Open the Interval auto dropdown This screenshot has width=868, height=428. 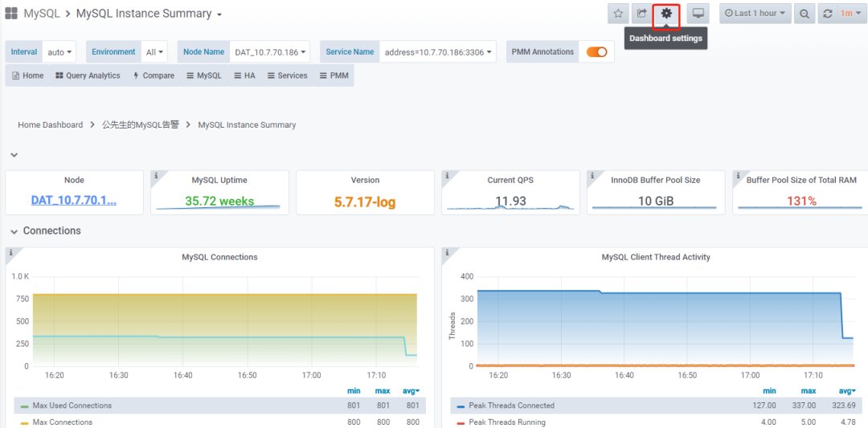(x=59, y=52)
